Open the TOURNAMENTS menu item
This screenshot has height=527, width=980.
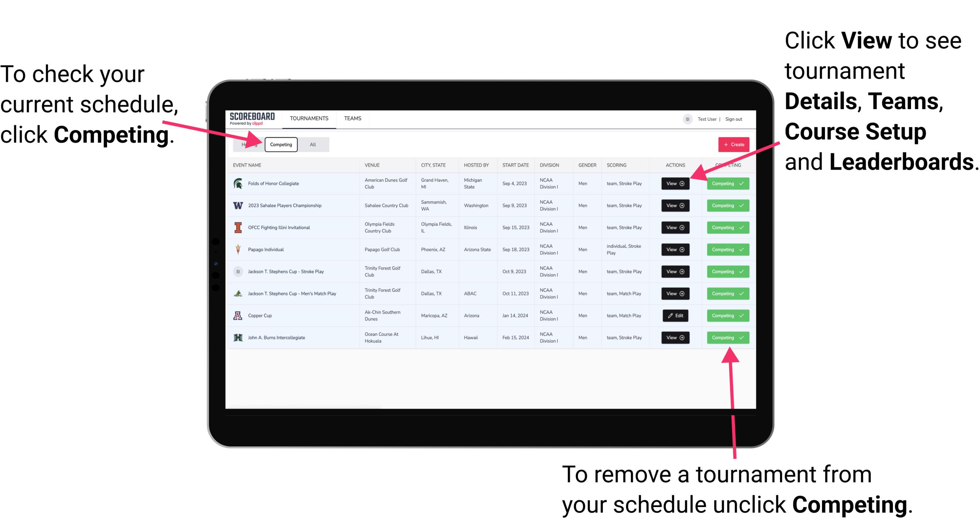pos(309,119)
